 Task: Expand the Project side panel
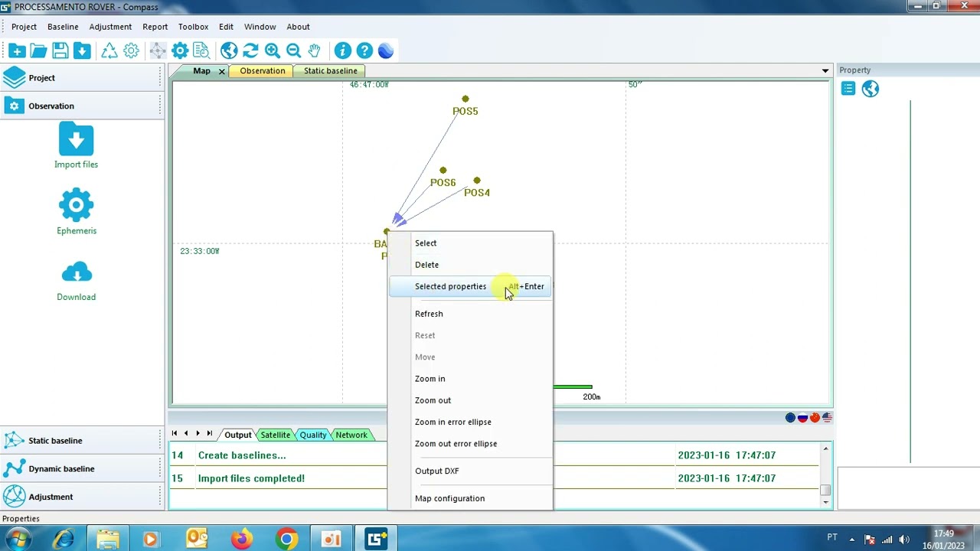coord(80,77)
